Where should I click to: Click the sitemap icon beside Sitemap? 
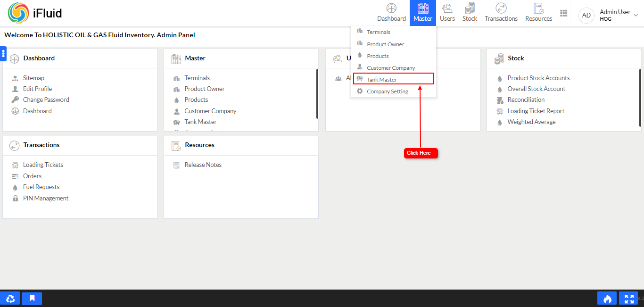tap(15, 78)
